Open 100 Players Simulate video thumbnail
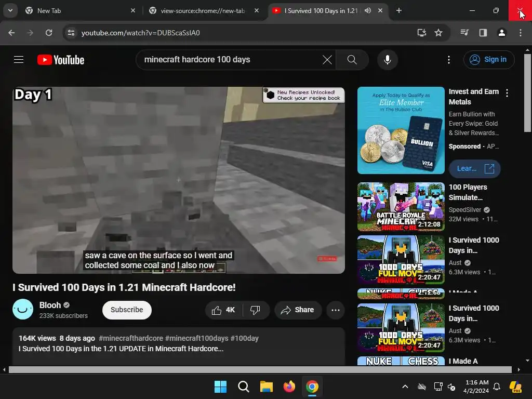 pos(401,207)
